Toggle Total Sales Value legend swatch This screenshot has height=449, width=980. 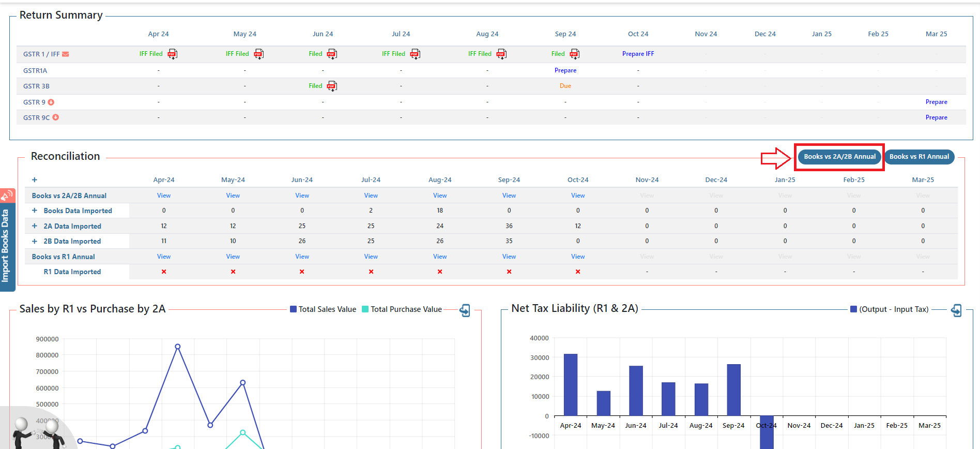click(293, 309)
